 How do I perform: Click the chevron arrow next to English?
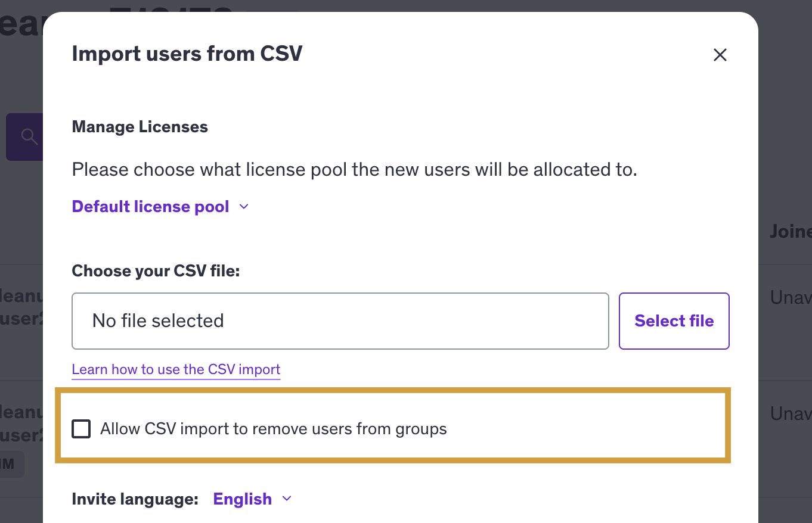coord(287,499)
